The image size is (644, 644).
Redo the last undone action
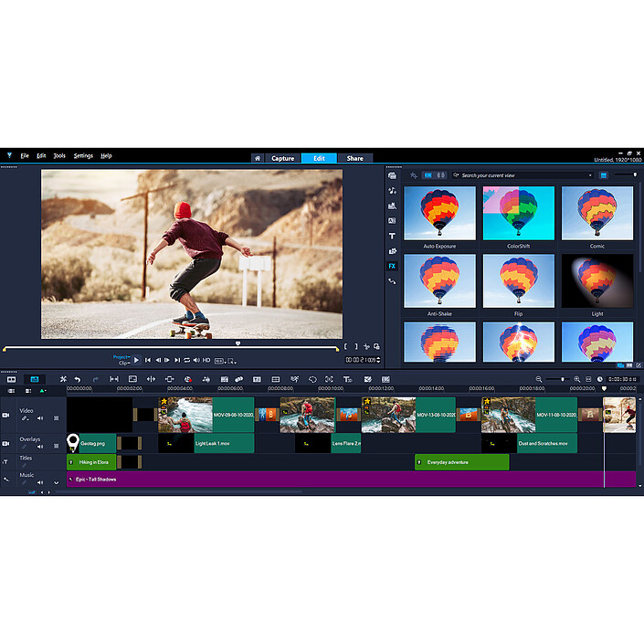[x=95, y=379]
